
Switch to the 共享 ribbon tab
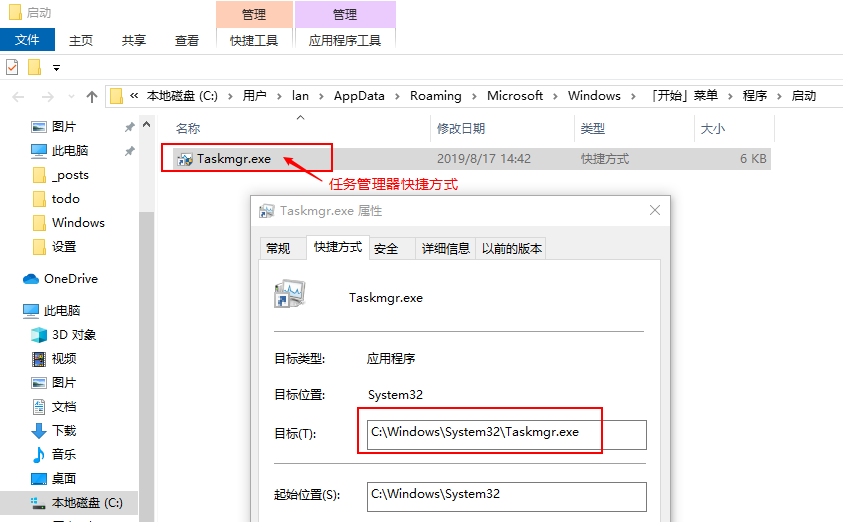pyautogui.click(x=134, y=40)
